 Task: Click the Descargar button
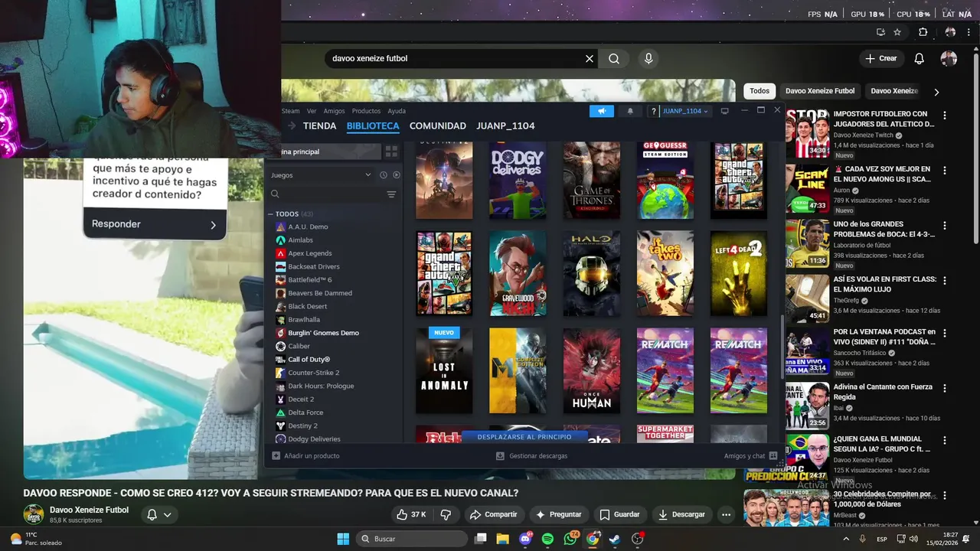coord(681,514)
